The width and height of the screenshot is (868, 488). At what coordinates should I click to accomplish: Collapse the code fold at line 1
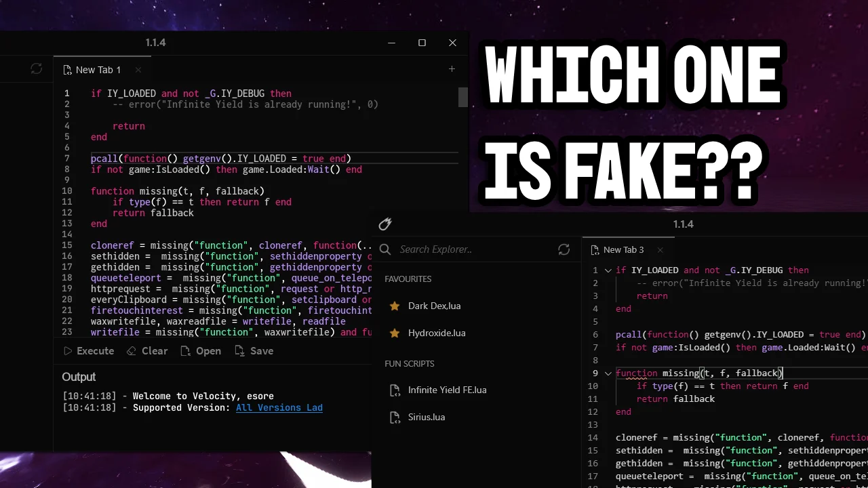click(608, 270)
